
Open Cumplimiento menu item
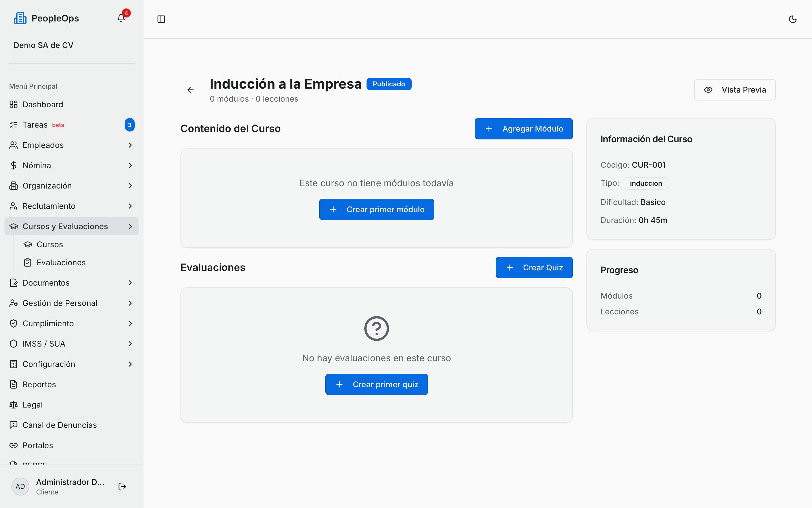pyautogui.click(x=72, y=323)
